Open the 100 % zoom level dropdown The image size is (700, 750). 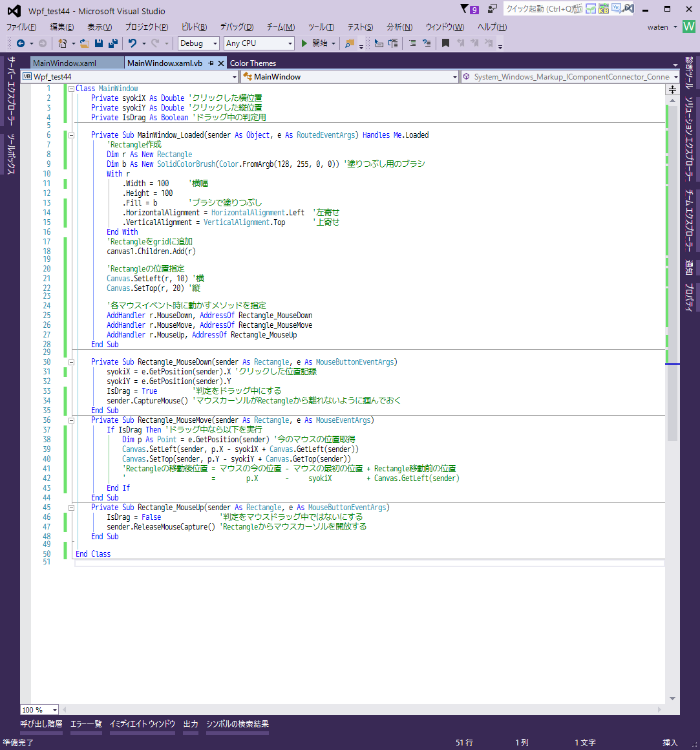(39, 710)
